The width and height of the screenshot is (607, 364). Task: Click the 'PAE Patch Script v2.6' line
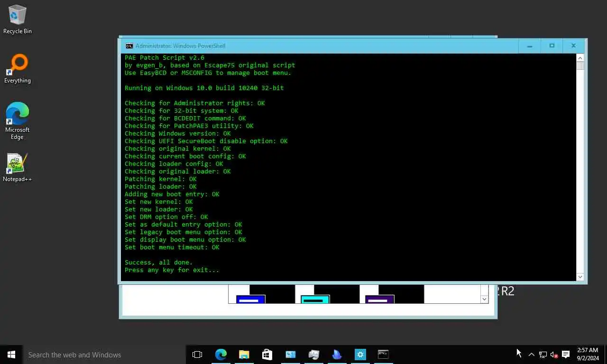pyautogui.click(x=165, y=58)
